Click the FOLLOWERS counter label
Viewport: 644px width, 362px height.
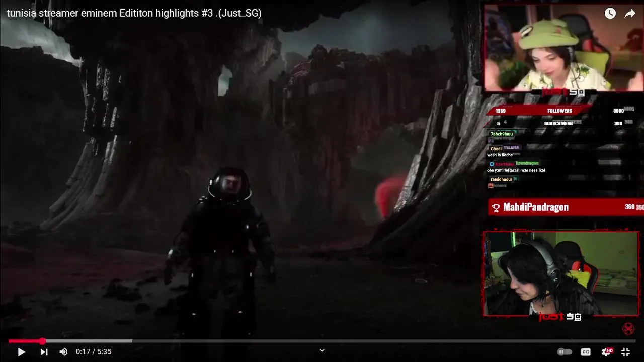tap(559, 111)
